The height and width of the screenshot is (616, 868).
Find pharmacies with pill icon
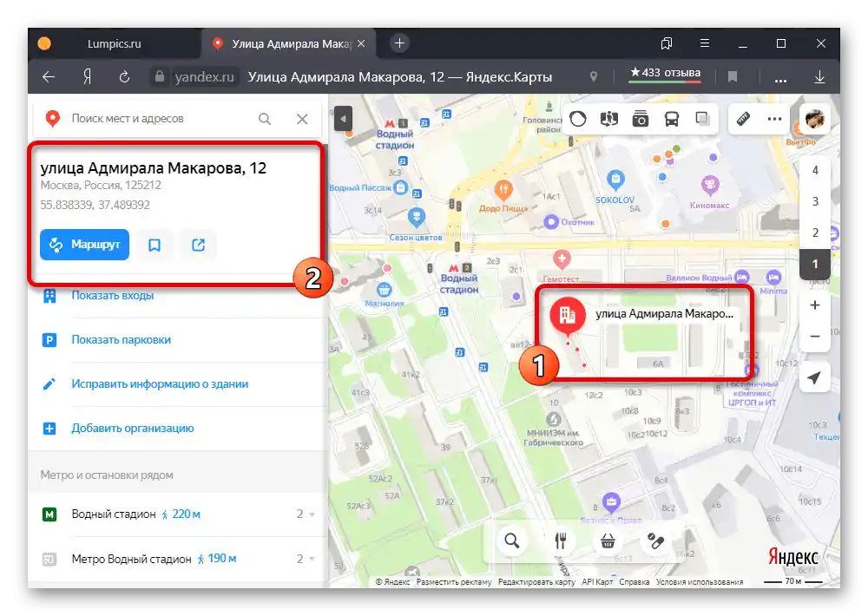pyautogui.click(x=656, y=541)
